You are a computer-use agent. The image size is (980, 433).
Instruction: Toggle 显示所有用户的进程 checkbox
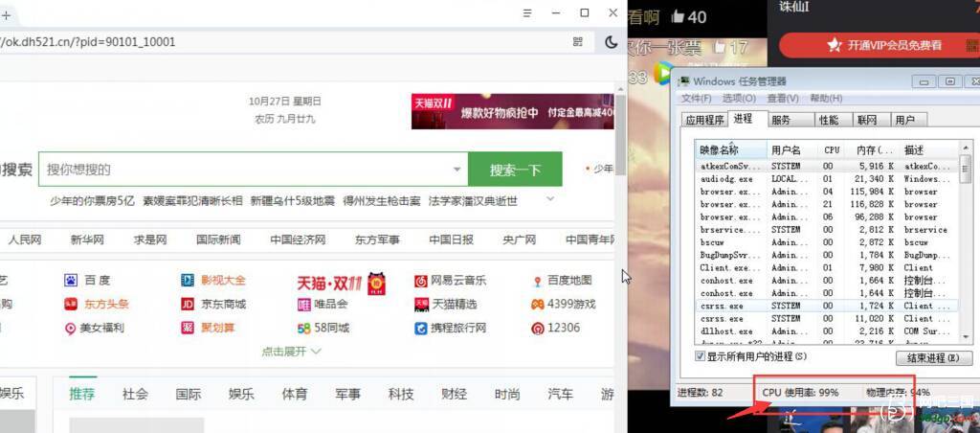[x=700, y=356]
